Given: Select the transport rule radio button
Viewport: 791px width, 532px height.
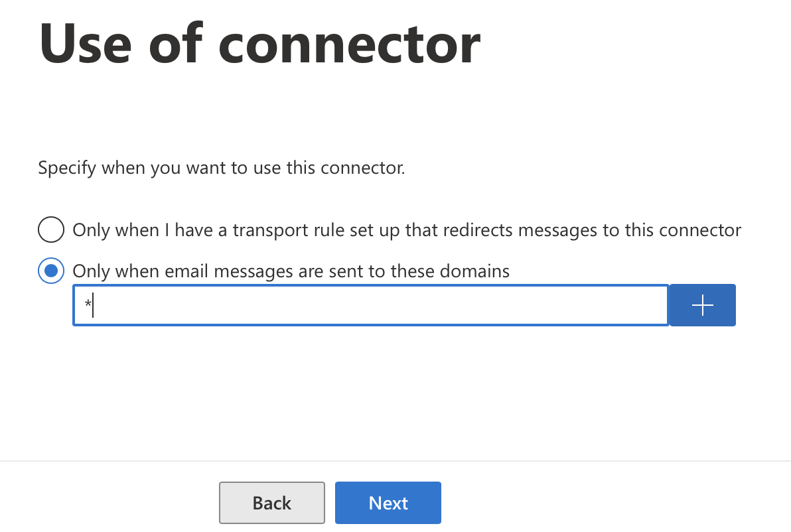Looking at the screenshot, I should (x=51, y=230).
